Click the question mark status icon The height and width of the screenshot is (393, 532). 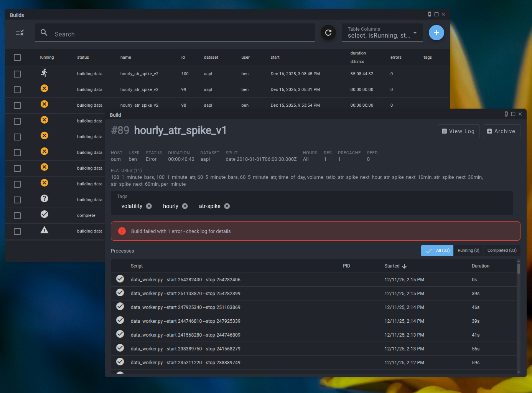click(x=44, y=199)
